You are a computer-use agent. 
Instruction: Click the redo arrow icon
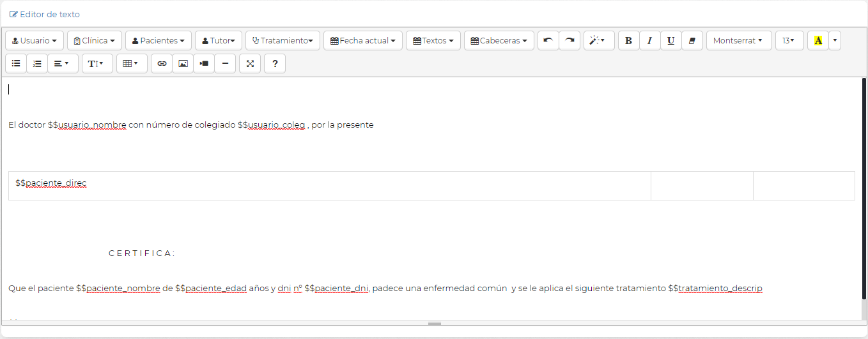pyautogui.click(x=570, y=41)
